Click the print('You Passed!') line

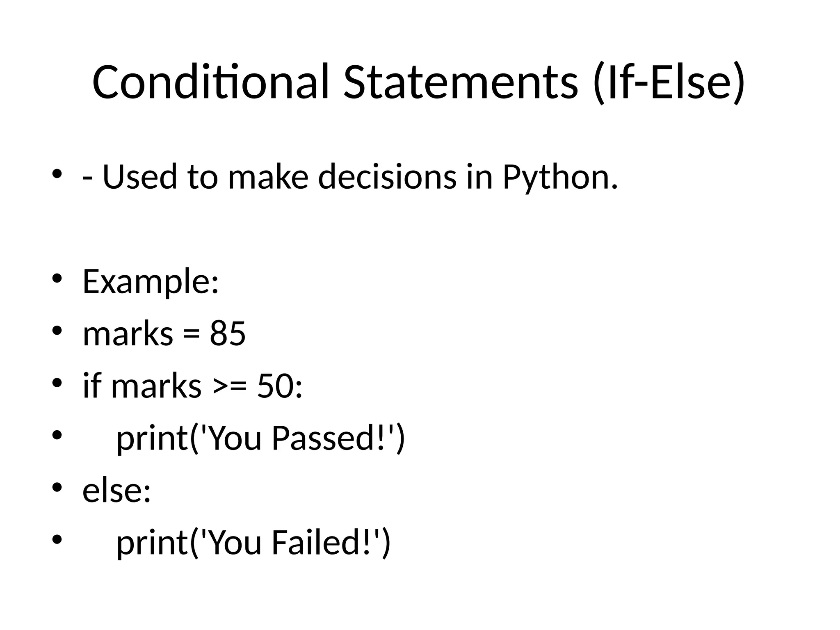coord(261,438)
